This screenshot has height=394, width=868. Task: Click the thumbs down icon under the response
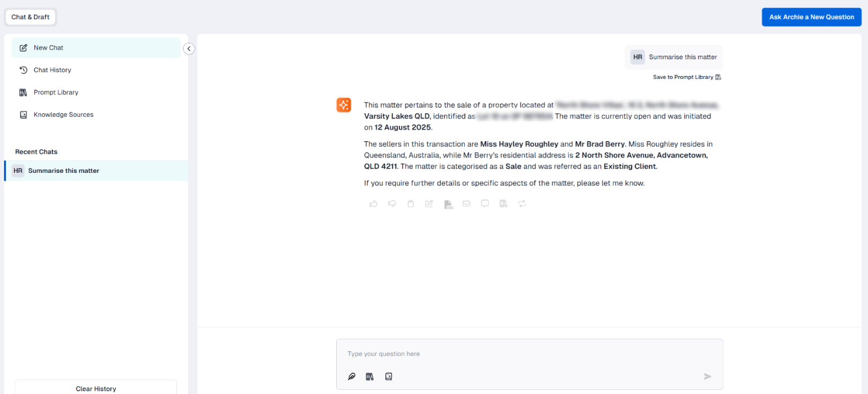tap(392, 203)
